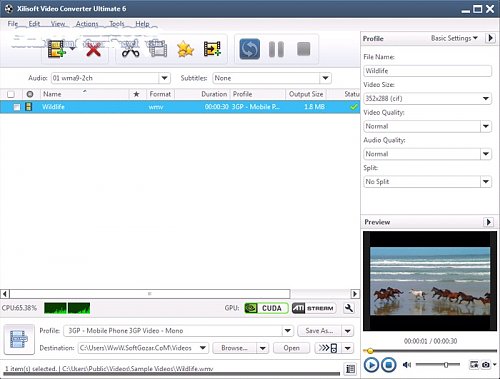The height and width of the screenshot is (379, 500).
Task: Open the snapshot options dropdown arrow
Action: tap(494, 365)
